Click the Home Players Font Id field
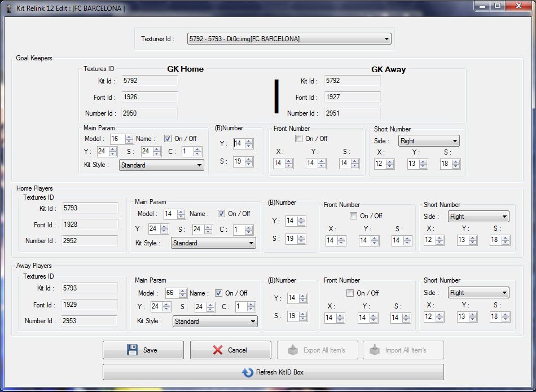 pyautogui.click(x=90, y=224)
